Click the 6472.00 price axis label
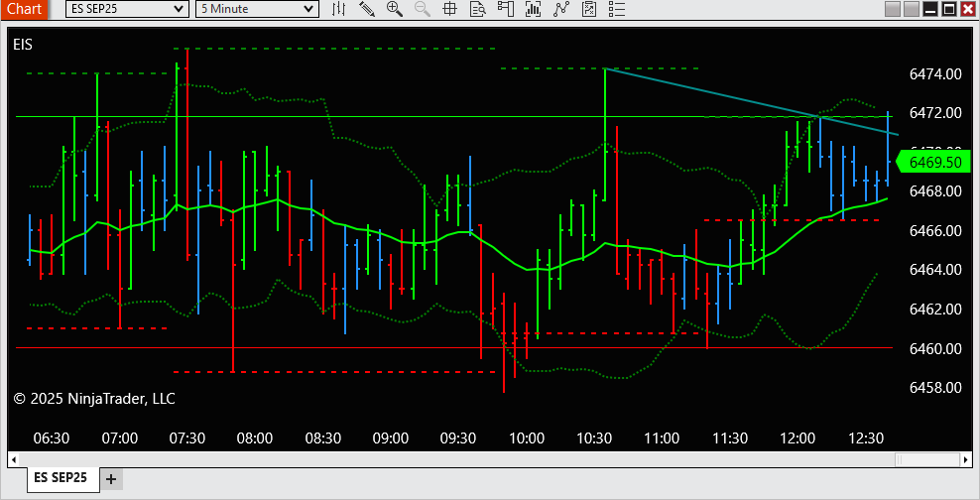The width and height of the screenshot is (980, 500). (935, 113)
